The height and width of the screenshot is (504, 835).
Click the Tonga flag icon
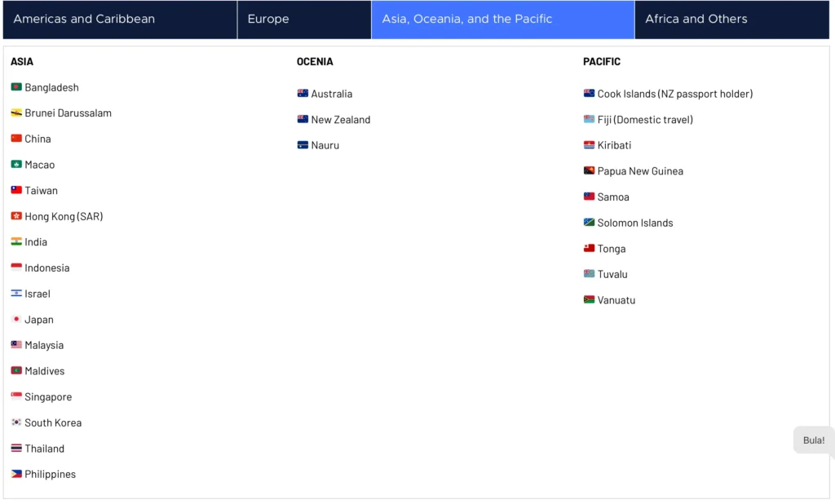[x=590, y=248]
